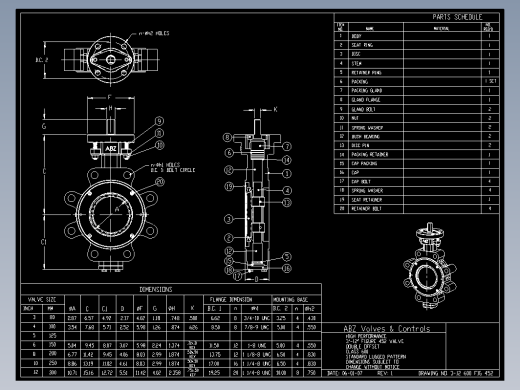The image size is (520, 390).
Task: Select the GLAND BOLT part name
Action: tap(363, 109)
